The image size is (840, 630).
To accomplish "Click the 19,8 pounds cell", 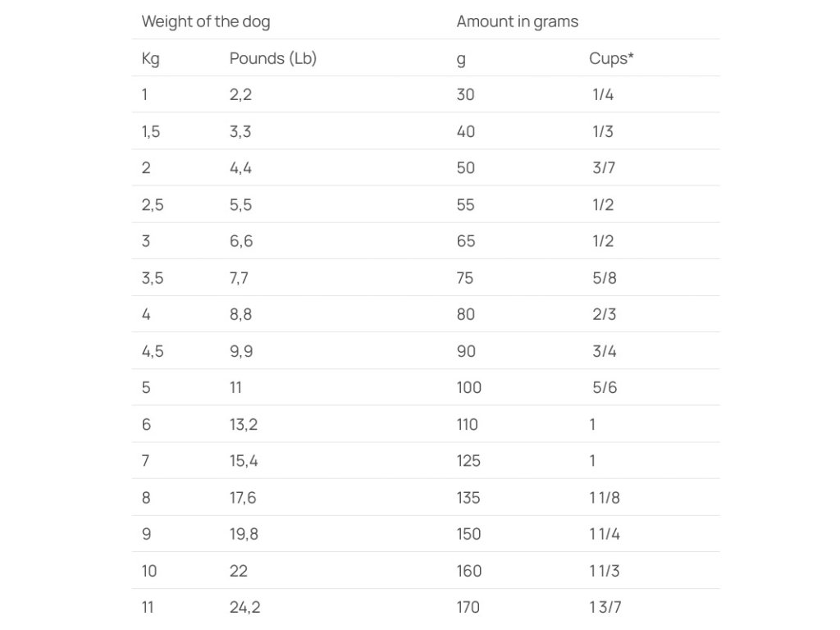I will [244, 534].
